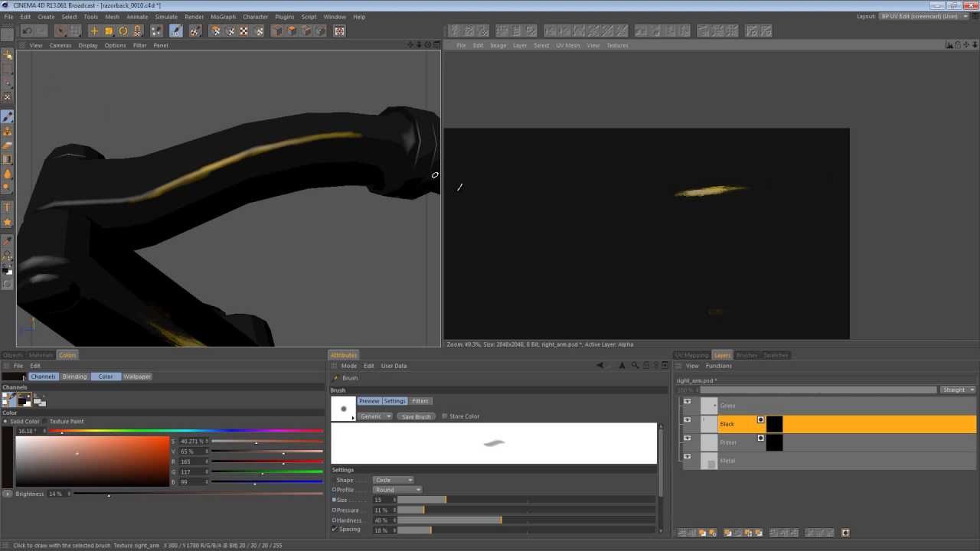The height and width of the screenshot is (551, 980).
Task: Click the checkered sphere icon in top toolbar
Action: pyautogui.click(x=244, y=31)
